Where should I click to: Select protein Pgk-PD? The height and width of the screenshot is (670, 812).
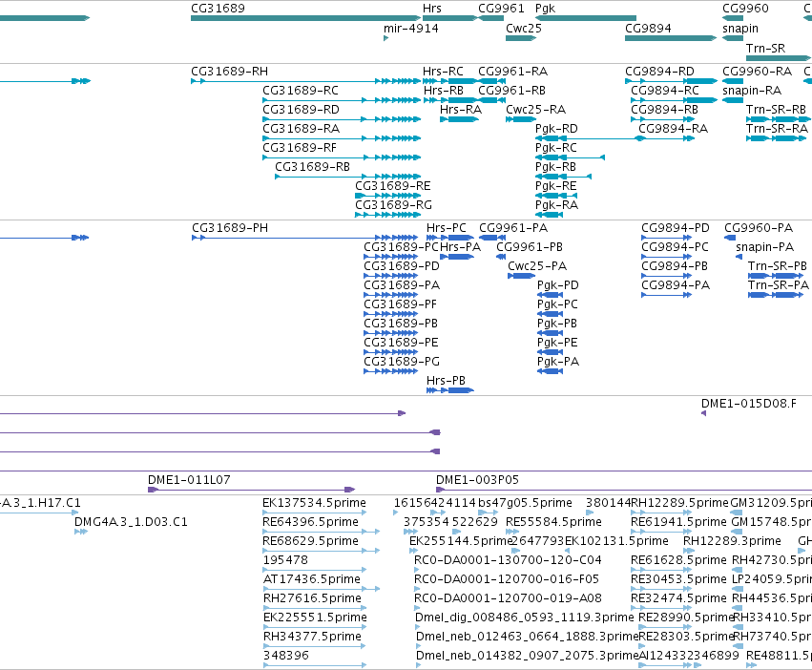pyautogui.click(x=550, y=295)
